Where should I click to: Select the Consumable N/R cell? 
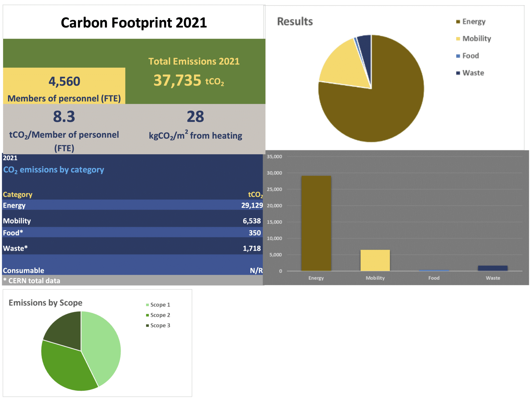256,270
